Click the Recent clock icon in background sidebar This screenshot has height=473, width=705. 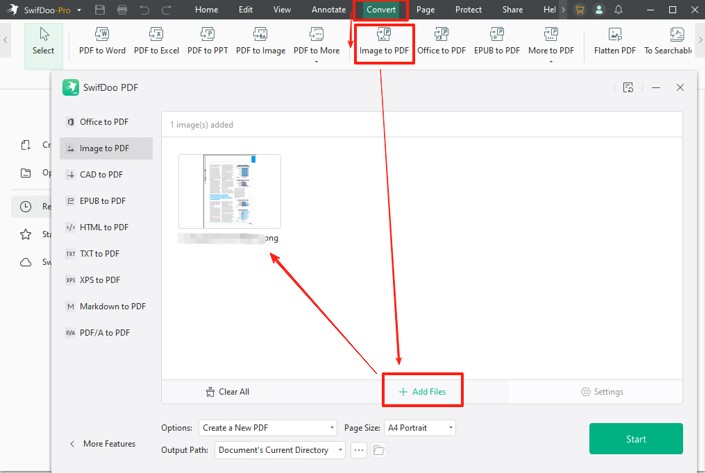coord(26,206)
